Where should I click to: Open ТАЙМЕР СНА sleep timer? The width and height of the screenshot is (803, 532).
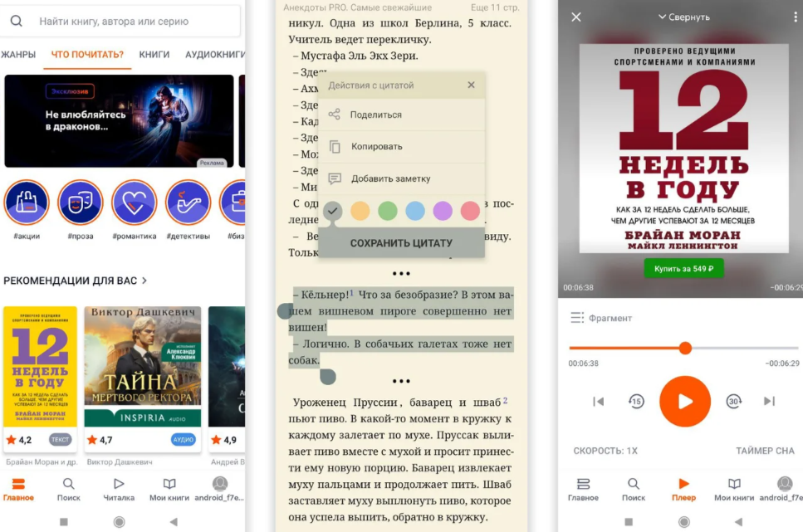765,451
